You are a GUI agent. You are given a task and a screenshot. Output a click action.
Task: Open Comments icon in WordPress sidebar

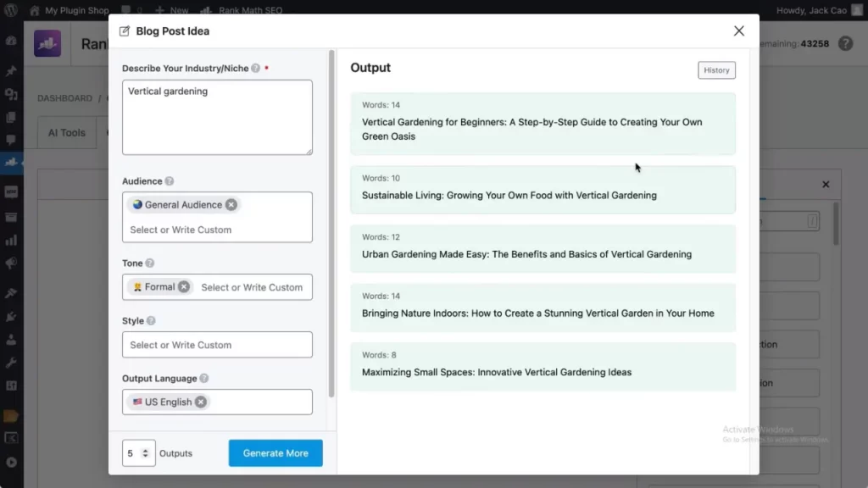coord(11,140)
